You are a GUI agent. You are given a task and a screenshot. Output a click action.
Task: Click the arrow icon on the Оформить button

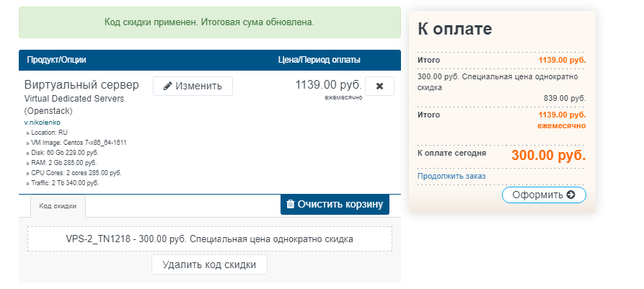[x=571, y=195]
